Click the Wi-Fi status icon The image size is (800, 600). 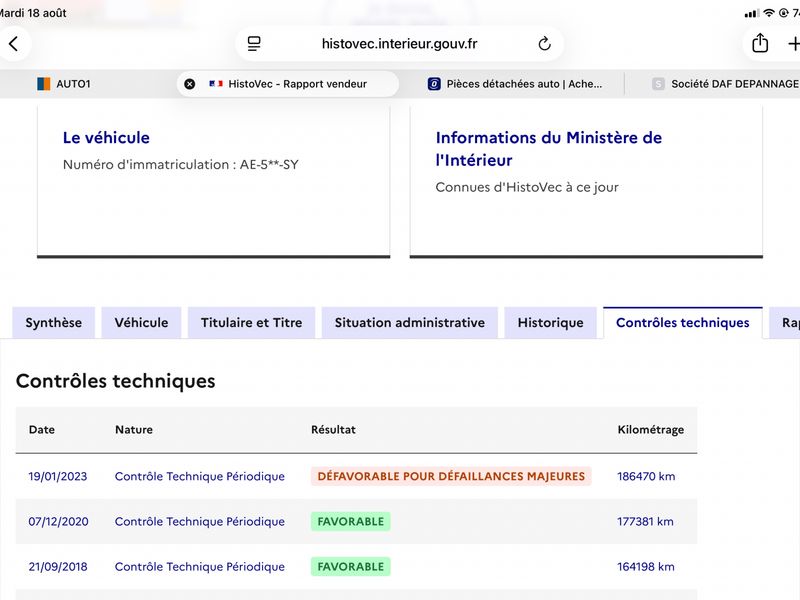click(769, 13)
